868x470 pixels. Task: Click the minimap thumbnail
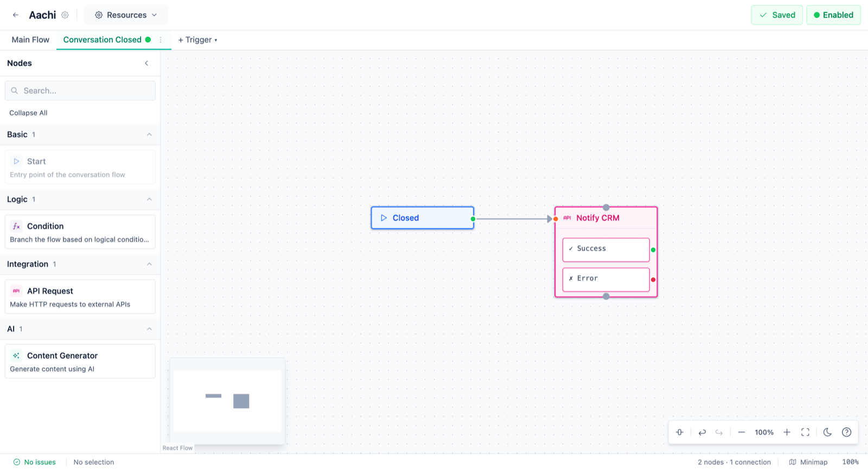(227, 401)
